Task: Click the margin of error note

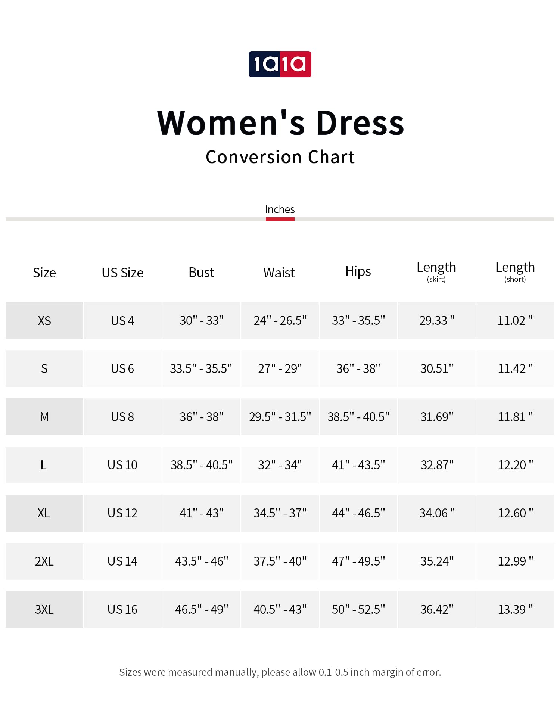Action: pyautogui.click(x=280, y=672)
